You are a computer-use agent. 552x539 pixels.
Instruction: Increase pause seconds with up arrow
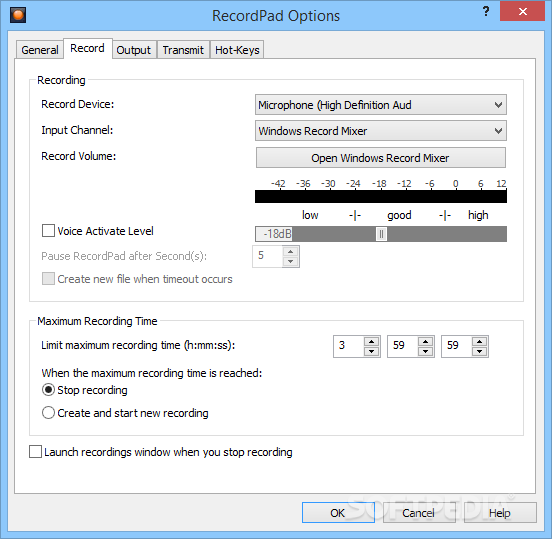click(290, 251)
